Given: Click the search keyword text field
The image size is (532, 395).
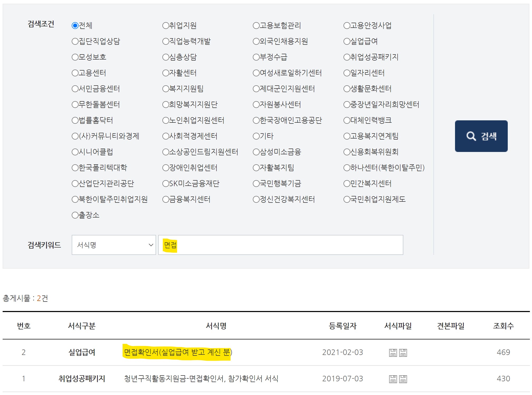Looking at the screenshot, I should pyautogui.click(x=280, y=245).
